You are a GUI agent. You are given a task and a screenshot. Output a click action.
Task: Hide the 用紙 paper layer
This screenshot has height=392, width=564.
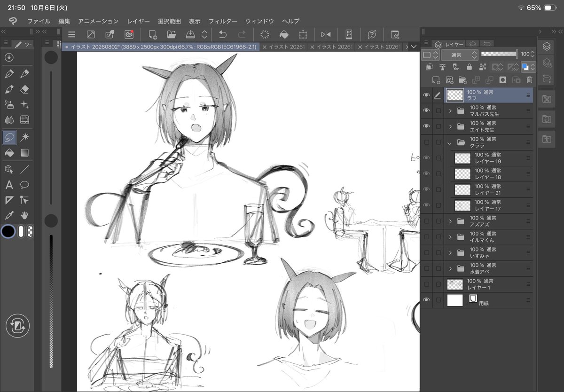pos(426,300)
